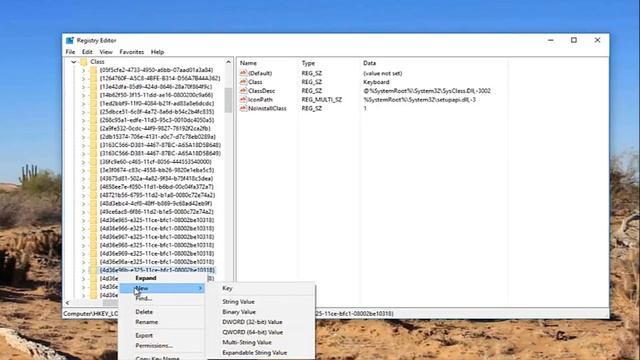The height and width of the screenshot is (360, 640).
Task: Click folder icon of {48721b56-6795 key
Action: 93,196
